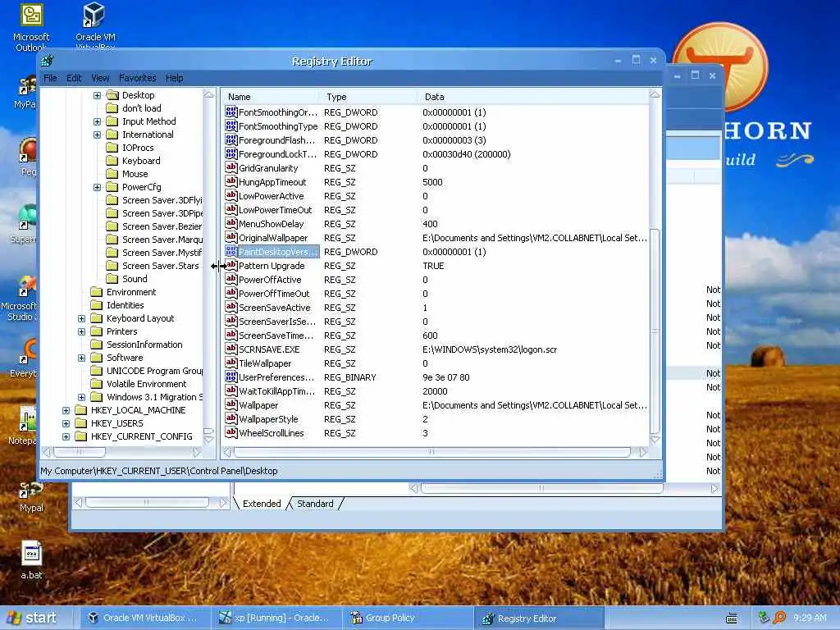This screenshot has height=630, width=840.
Task: Switch to the Extended tab in Group Policy
Action: pos(262,504)
